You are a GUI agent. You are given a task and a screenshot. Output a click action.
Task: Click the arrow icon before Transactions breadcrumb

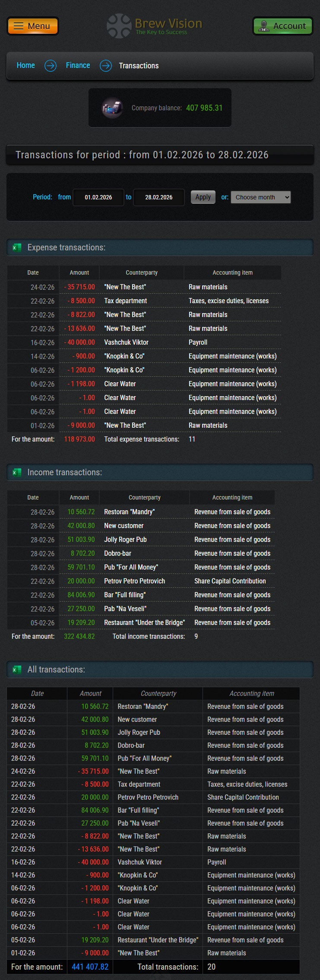pos(105,66)
